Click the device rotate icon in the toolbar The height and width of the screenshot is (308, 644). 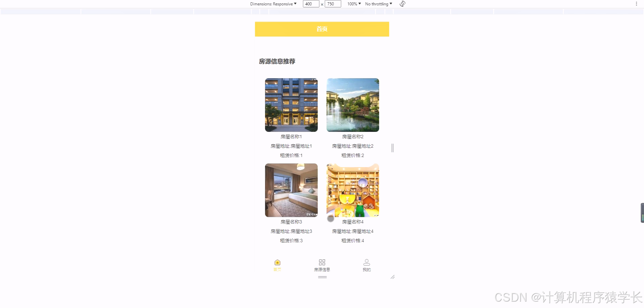click(x=402, y=4)
